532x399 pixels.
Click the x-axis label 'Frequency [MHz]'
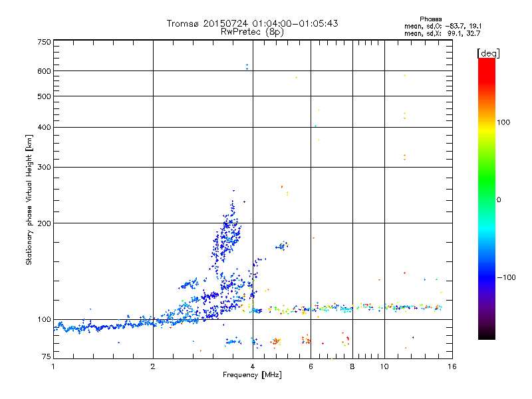coord(252,375)
